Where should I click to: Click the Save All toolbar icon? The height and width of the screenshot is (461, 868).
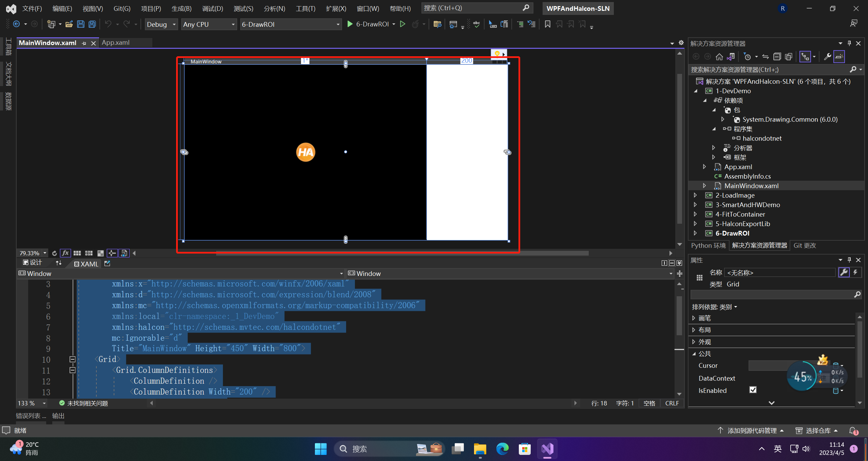[92, 24]
